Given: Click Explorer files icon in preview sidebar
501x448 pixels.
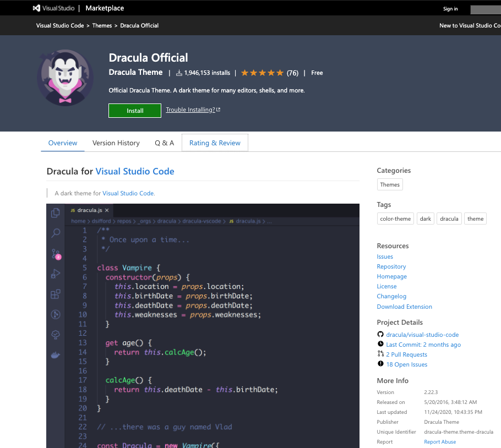Looking at the screenshot, I should coord(56,212).
